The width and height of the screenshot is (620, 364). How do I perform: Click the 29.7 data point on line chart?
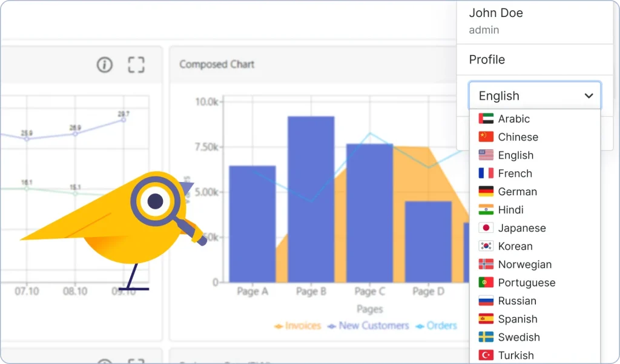(x=124, y=119)
